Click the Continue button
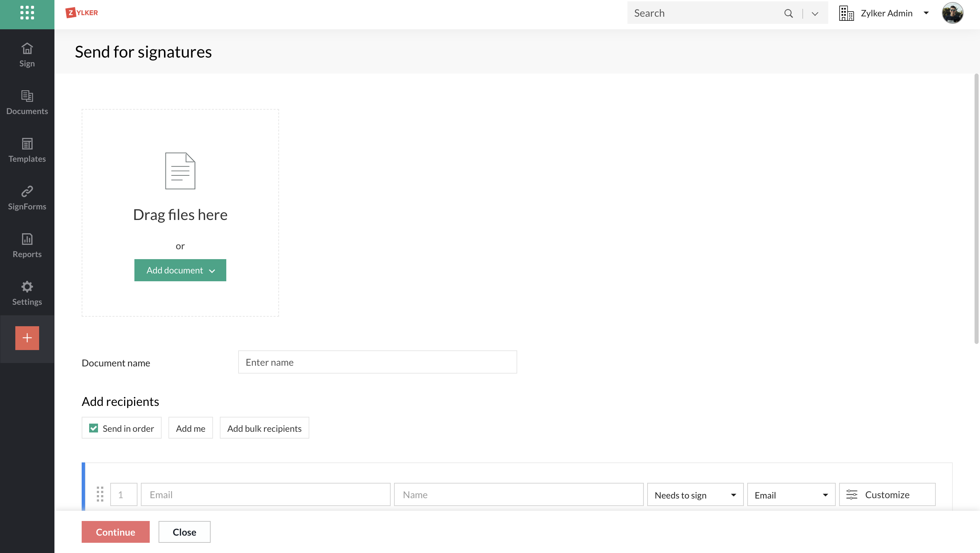This screenshot has height=553, width=980. 115,532
